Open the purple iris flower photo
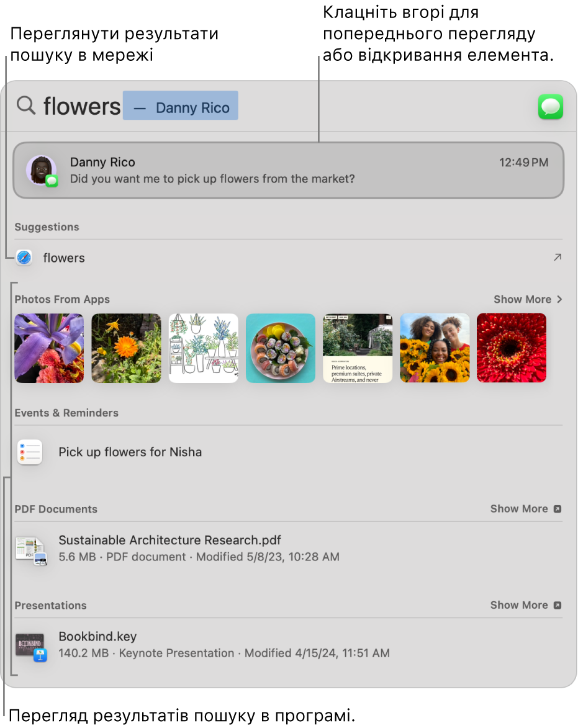This screenshot has height=728, width=578. 49,348
